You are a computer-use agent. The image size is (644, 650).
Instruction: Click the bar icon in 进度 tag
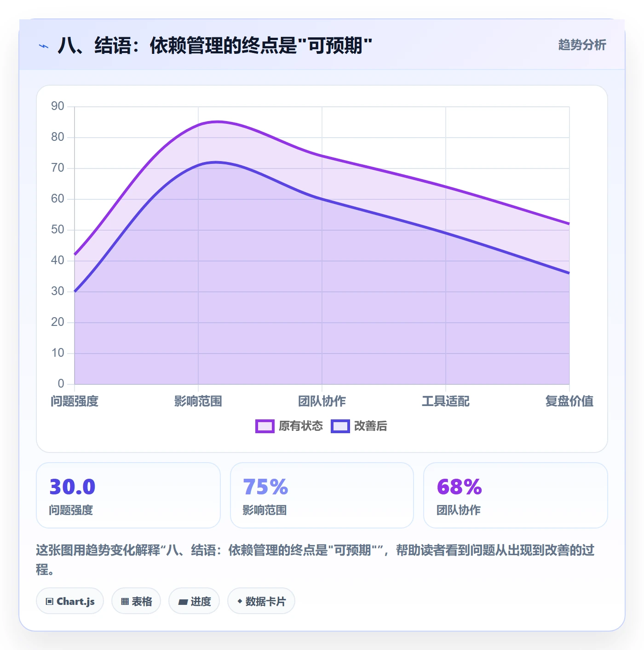183,602
